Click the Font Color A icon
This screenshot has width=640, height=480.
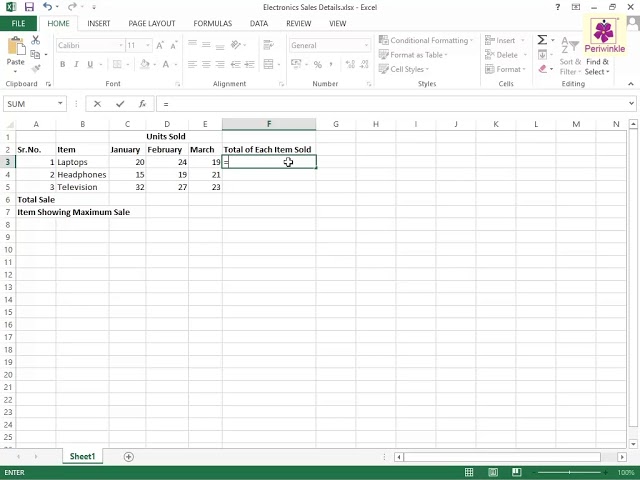tap(166, 64)
